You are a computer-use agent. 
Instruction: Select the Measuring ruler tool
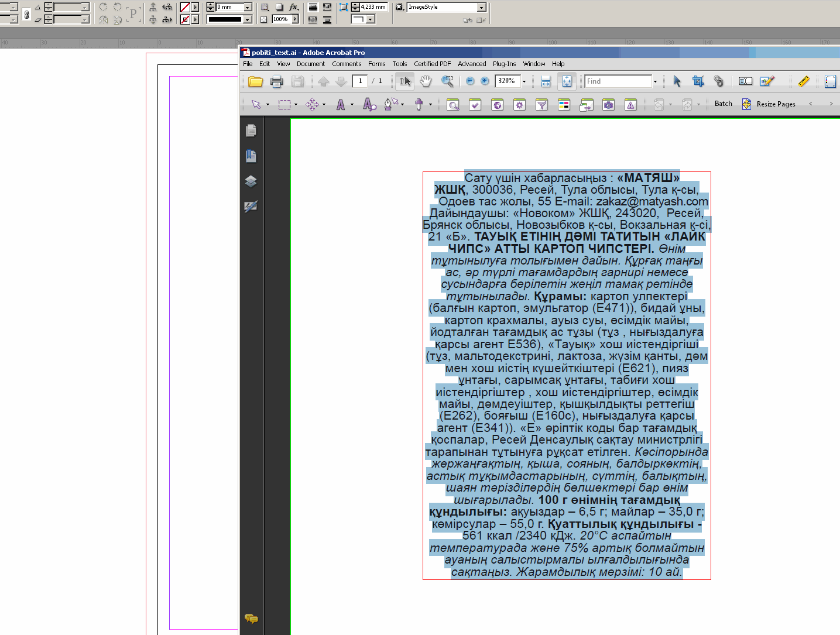[x=804, y=81]
